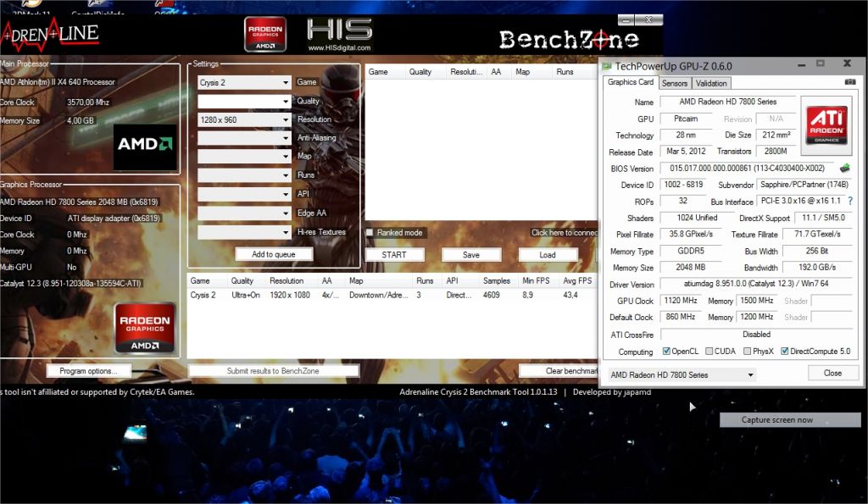Minimize the GPU-Z window

pos(801,64)
